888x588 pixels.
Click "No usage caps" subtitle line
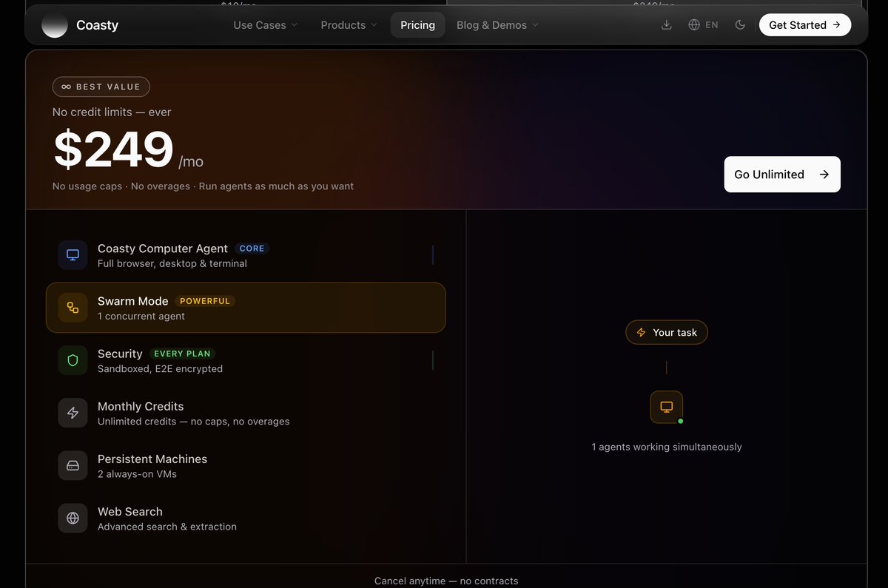203,186
